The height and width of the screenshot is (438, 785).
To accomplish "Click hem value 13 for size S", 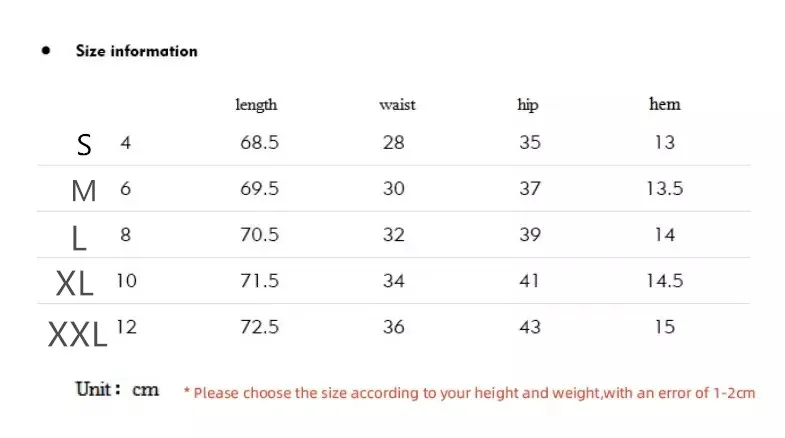I will pos(664,142).
